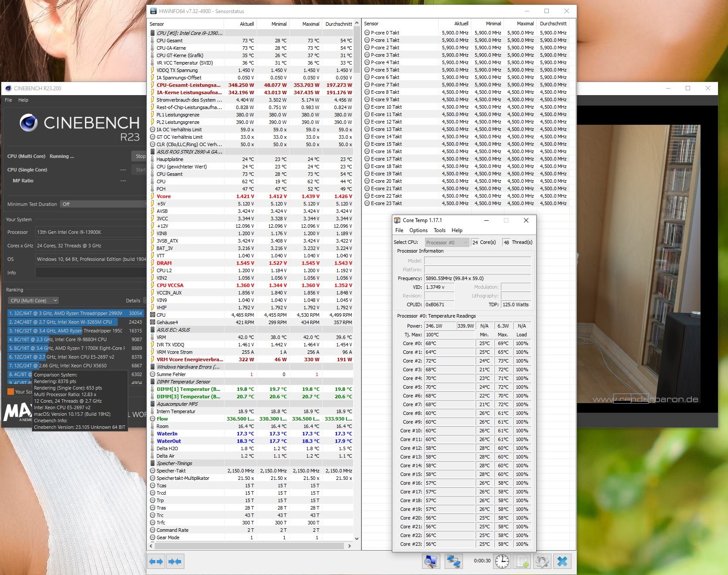Open the File menu in Cinebench
The width and height of the screenshot is (728, 575).
(8, 100)
